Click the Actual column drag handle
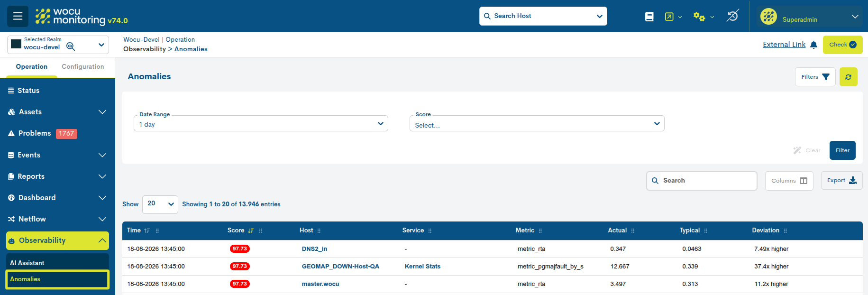This screenshot has width=868, height=295. click(633, 230)
